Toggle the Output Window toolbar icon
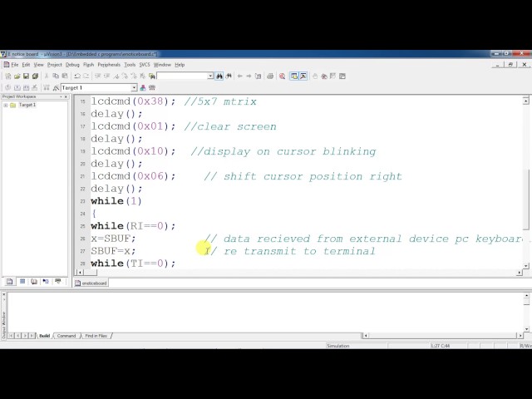Image resolution: width=532 pixels, height=399 pixels. click(x=303, y=76)
